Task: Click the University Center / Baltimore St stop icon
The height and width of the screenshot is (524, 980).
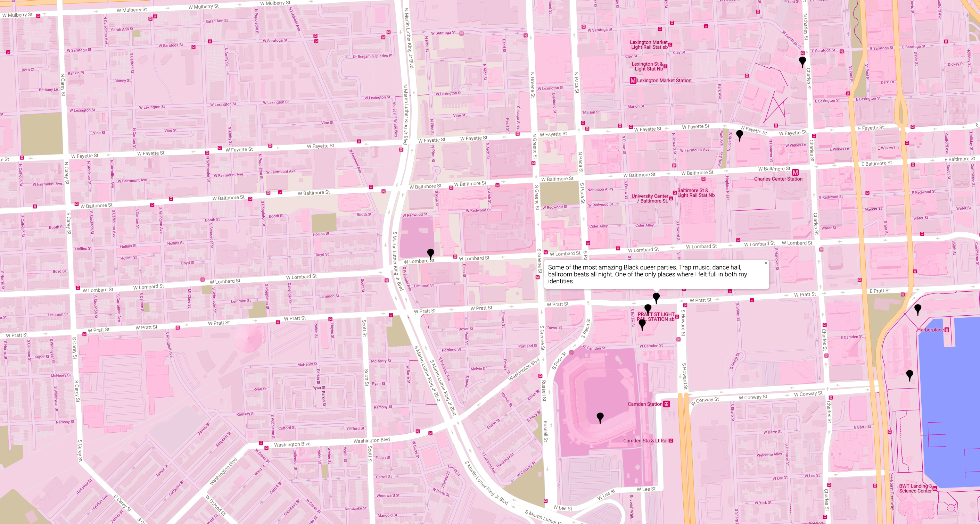Action: coord(671,199)
